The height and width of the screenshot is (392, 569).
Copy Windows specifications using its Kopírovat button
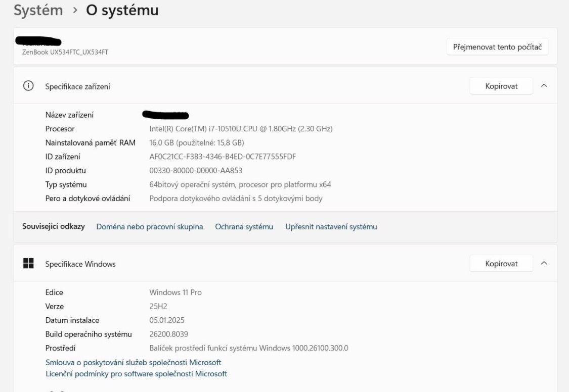pyautogui.click(x=501, y=263)
